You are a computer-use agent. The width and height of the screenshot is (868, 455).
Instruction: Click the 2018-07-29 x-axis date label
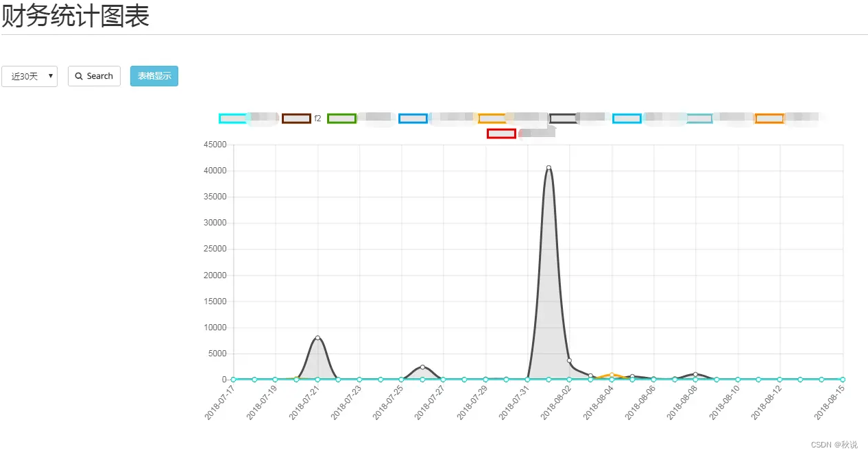tap(473, 402)
